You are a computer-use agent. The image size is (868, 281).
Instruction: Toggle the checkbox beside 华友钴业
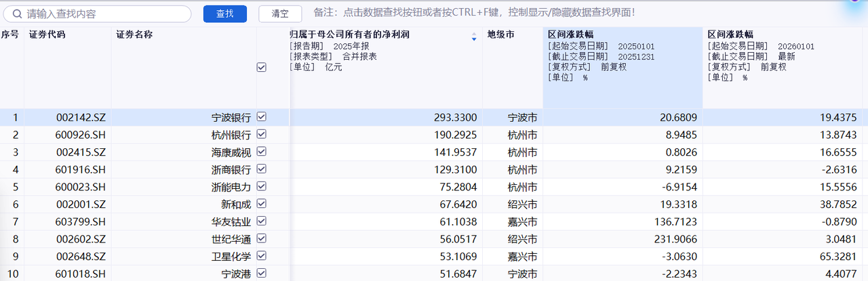[x=262, y=221]
